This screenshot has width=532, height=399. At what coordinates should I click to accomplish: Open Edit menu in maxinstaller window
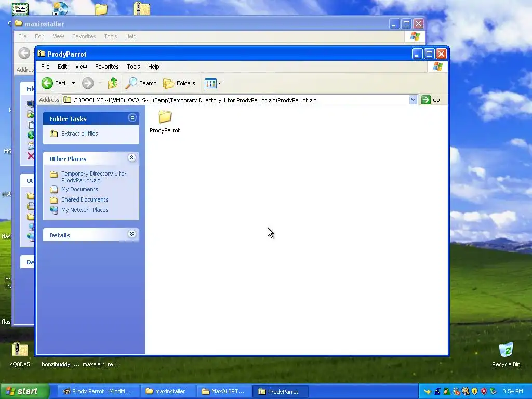39,36
